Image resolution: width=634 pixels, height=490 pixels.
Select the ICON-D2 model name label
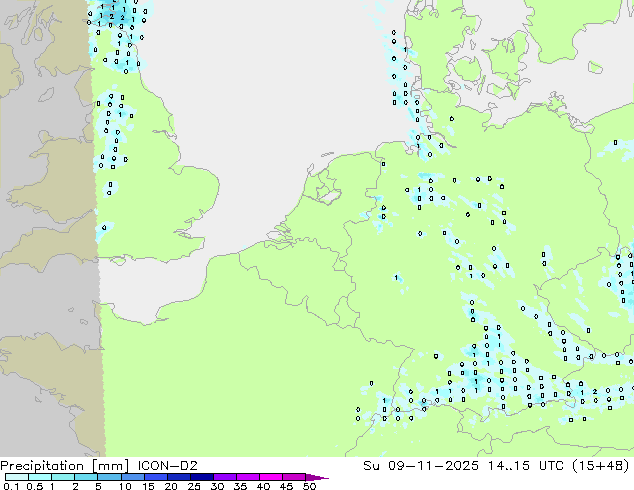(167, 466)
